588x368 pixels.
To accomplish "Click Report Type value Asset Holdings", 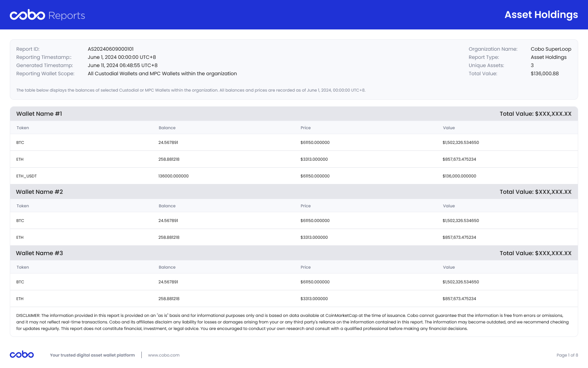I will (548, 57).
